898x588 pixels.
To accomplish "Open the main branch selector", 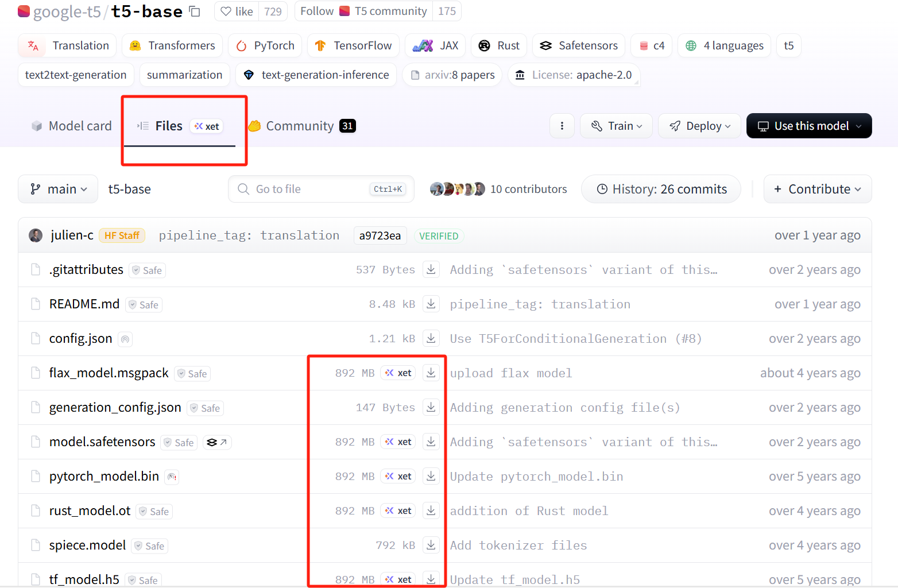I will (58, 189).
